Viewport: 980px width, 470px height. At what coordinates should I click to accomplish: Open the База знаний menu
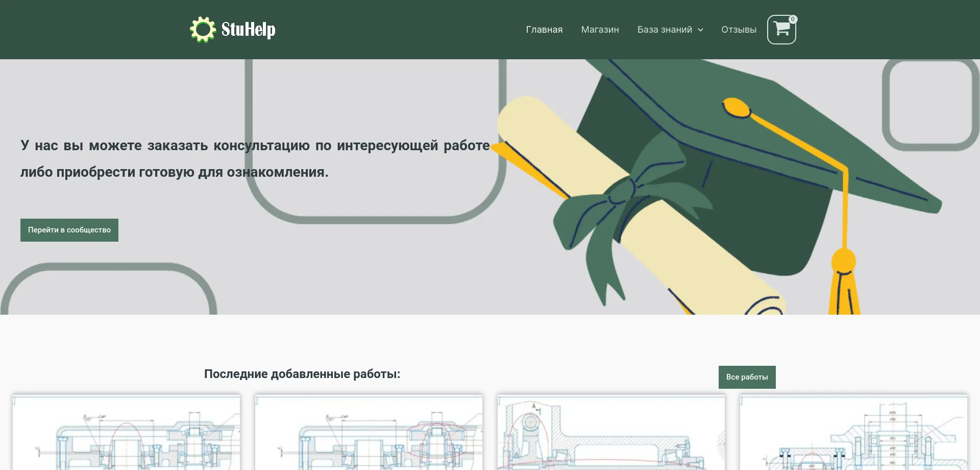point(666,29)
